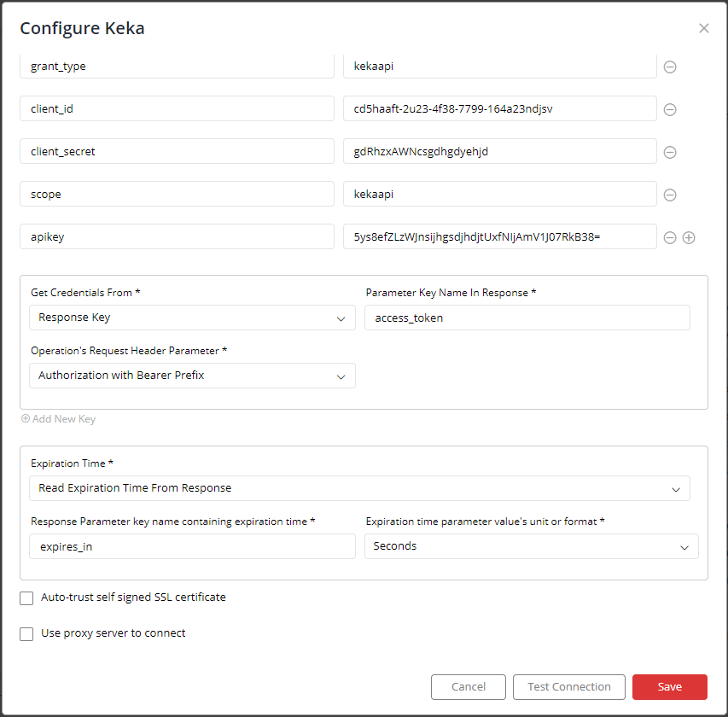Click the Cancel button
Image resolution: width=728 pixels, height=717 pixels.
468,687
